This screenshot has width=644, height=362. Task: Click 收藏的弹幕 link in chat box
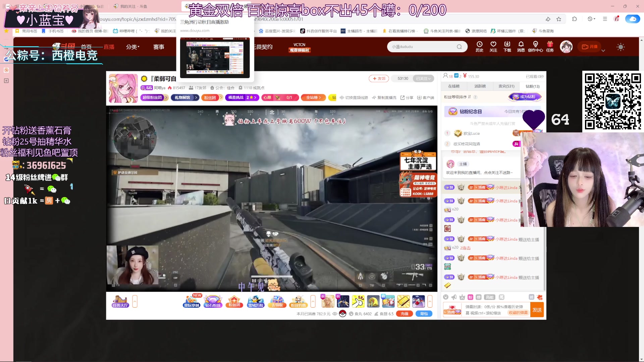coord(518,313)
